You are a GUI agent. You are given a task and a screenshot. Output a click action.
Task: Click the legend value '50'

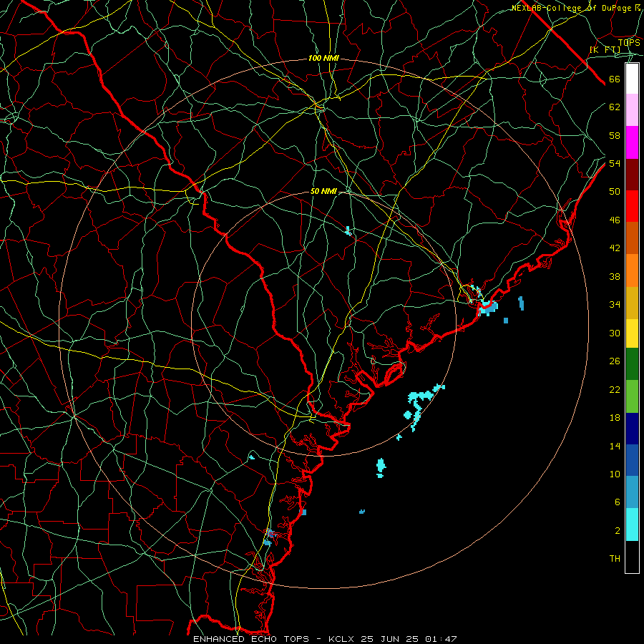pyautogui.click(x=615, y=192)
